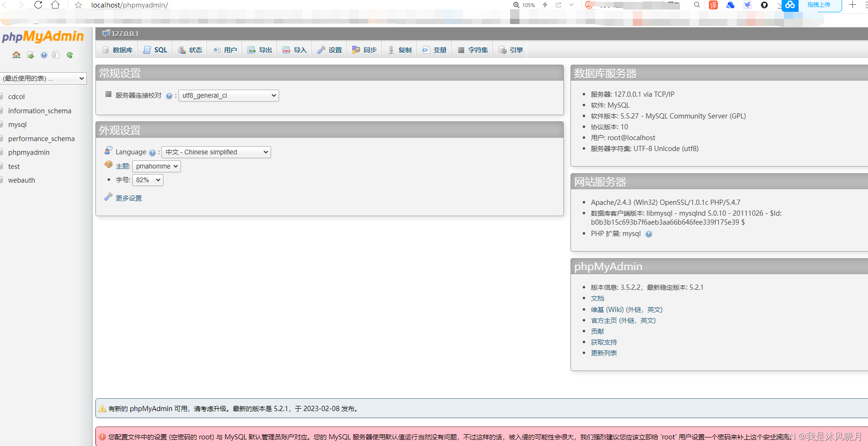Click the browser home icon

(55, 5)
